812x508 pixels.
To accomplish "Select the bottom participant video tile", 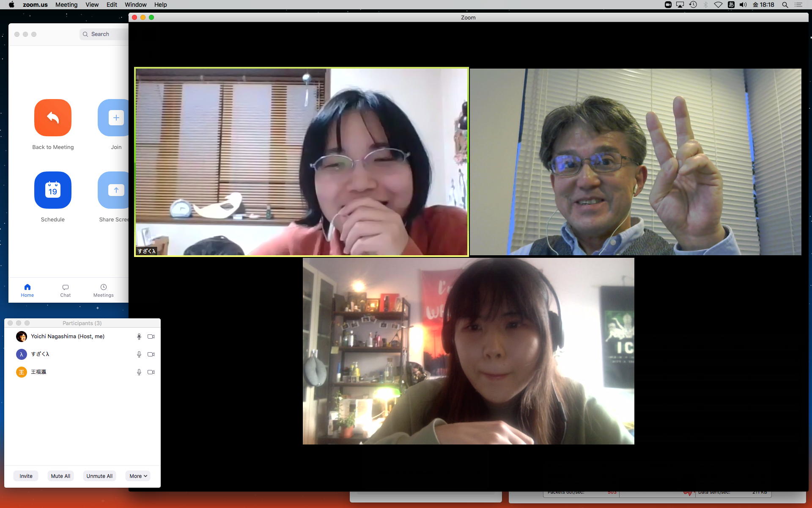I will [x=468, y=351].
